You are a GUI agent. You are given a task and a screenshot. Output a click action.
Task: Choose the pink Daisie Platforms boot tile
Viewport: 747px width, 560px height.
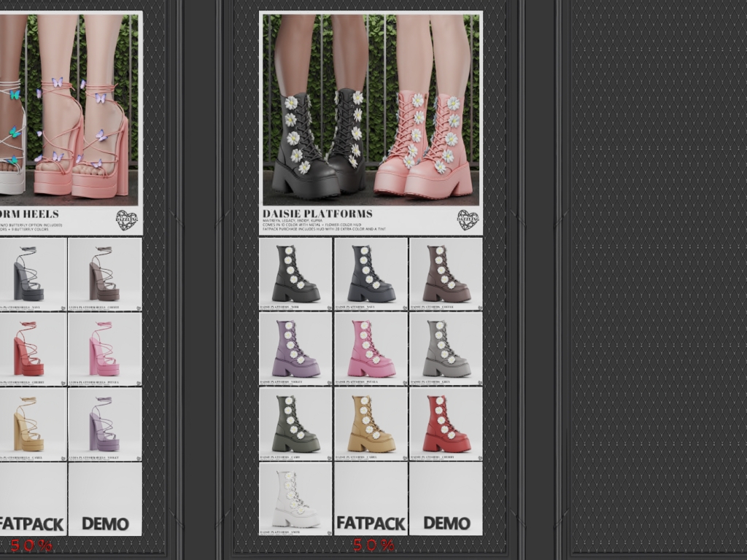pos(371,349)
